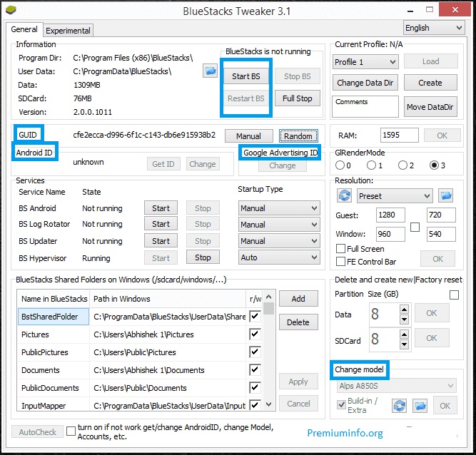Open BS Hypervisor Auto startup dropdown

279,257
